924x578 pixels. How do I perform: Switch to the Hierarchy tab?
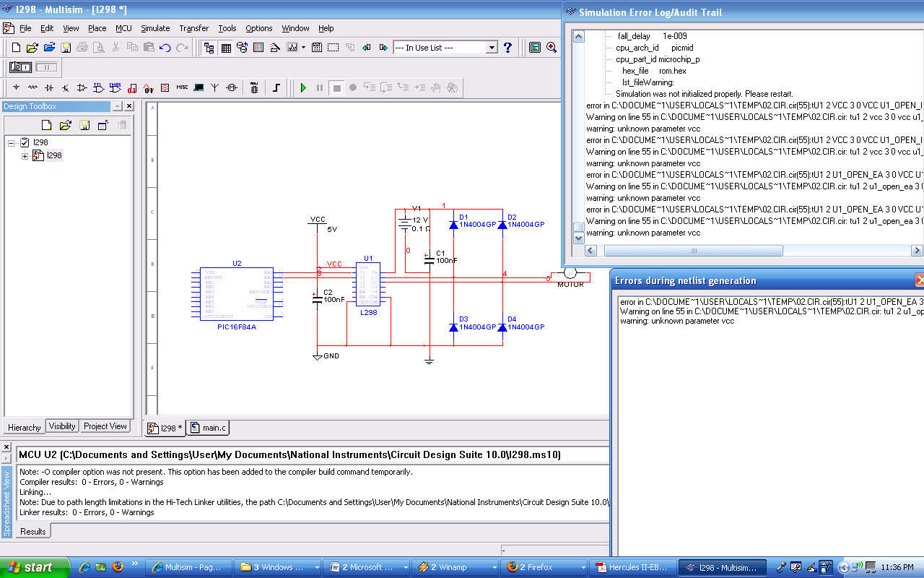(24, 427)
